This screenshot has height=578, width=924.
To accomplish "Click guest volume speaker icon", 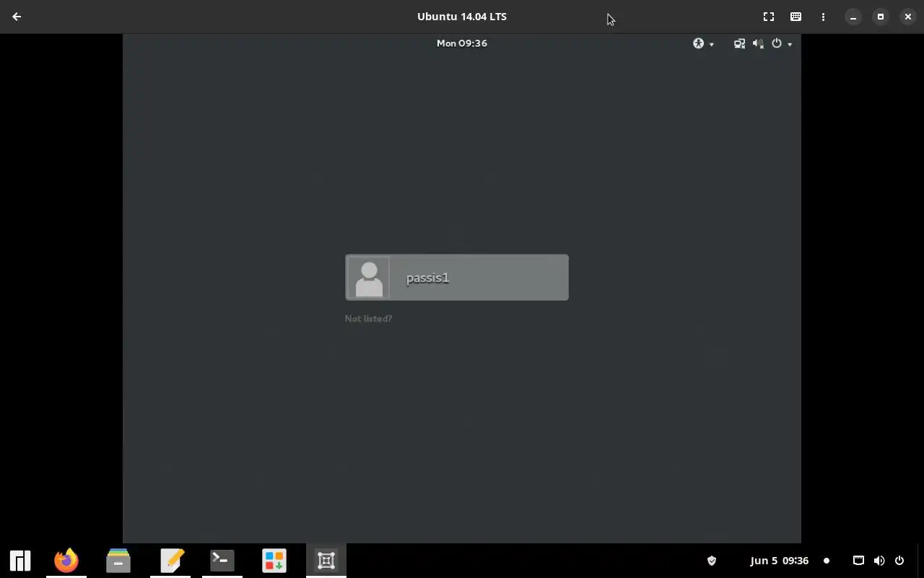I will click(x=758, y=43).
